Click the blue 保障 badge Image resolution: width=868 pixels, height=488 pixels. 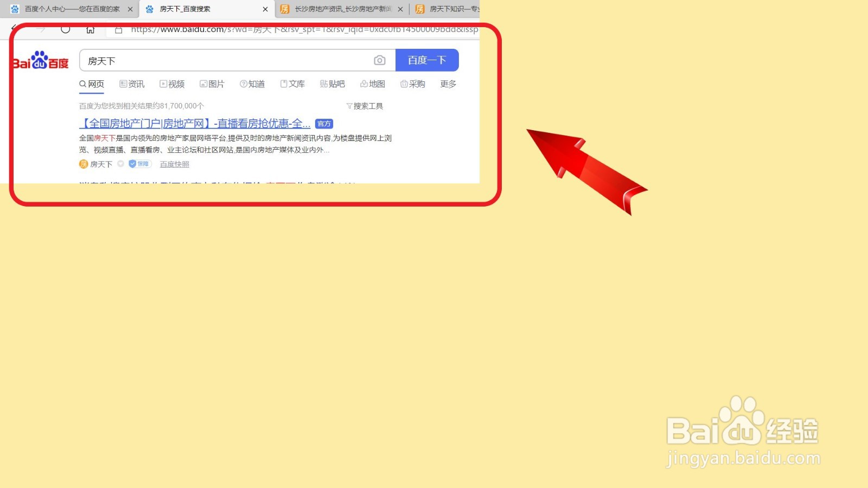pyautogui.click(x=139, y=164)
